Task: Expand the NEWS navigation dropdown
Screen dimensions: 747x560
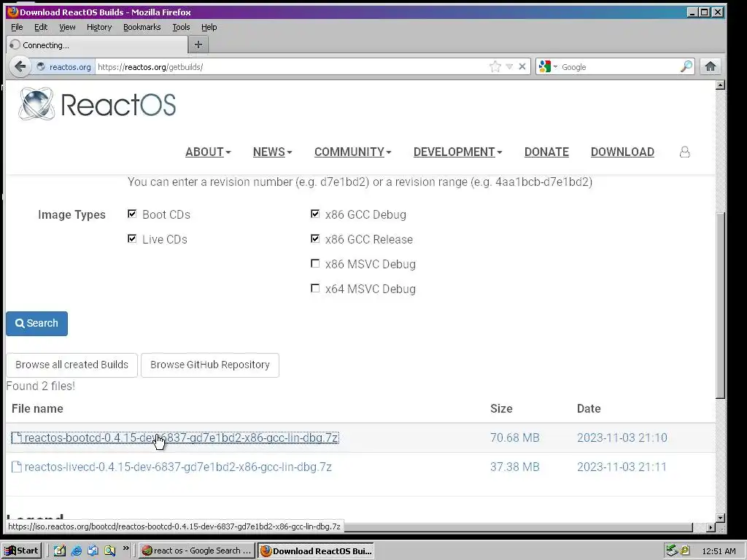Action: [x=273, y=152]
